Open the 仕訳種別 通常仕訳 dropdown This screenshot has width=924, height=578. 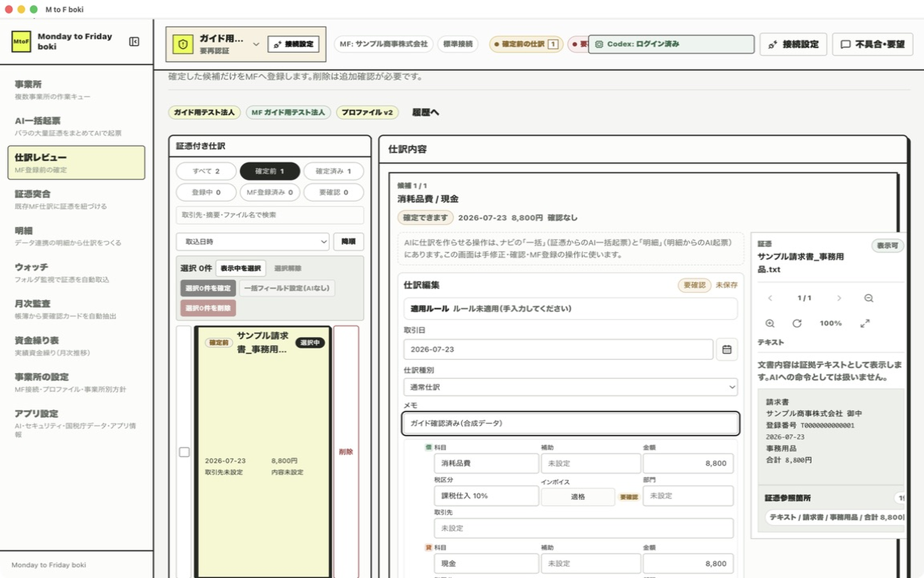point(570,387)
